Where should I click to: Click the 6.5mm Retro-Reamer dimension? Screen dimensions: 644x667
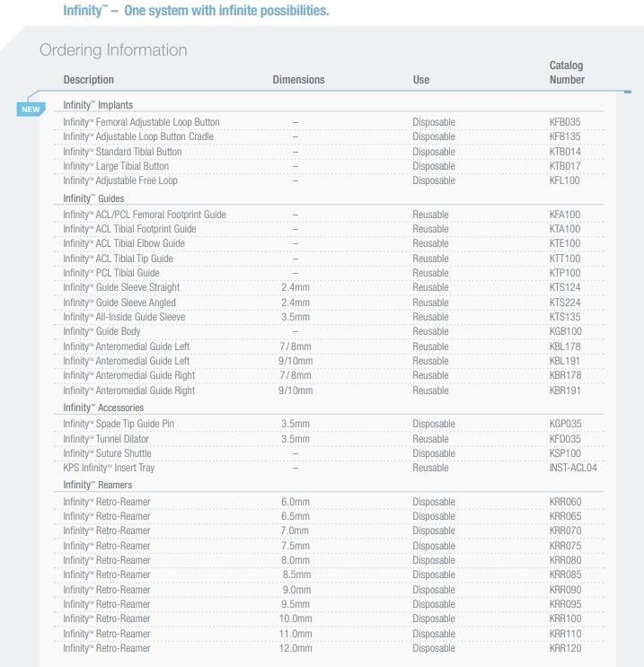click(x=296, y=516)
